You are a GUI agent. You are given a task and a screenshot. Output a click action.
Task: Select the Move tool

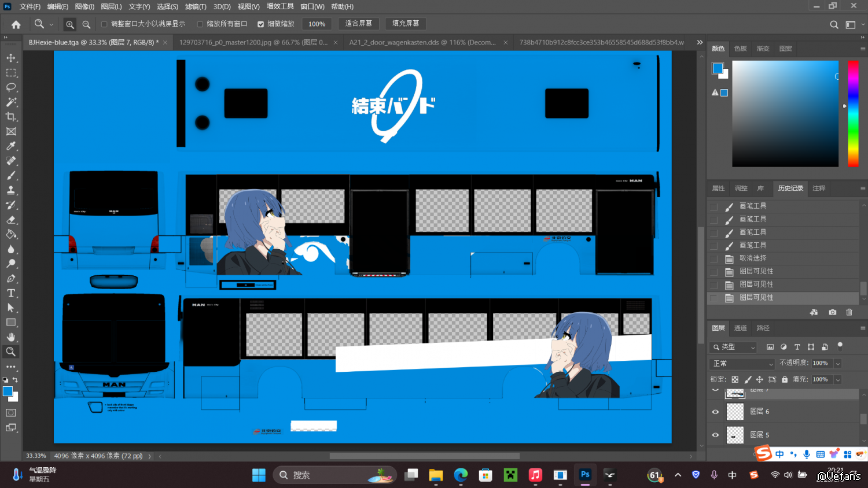tap(11, 58)
